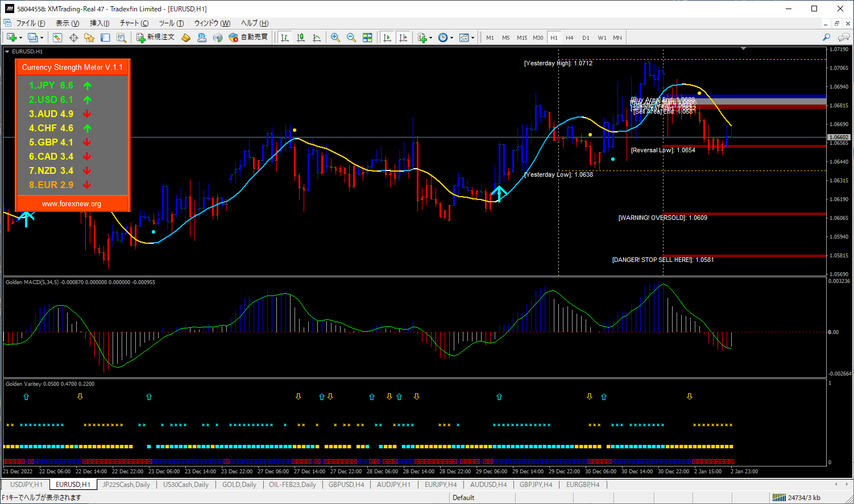Toggle the 自動売買 AutoTrading button

[248, 37]
